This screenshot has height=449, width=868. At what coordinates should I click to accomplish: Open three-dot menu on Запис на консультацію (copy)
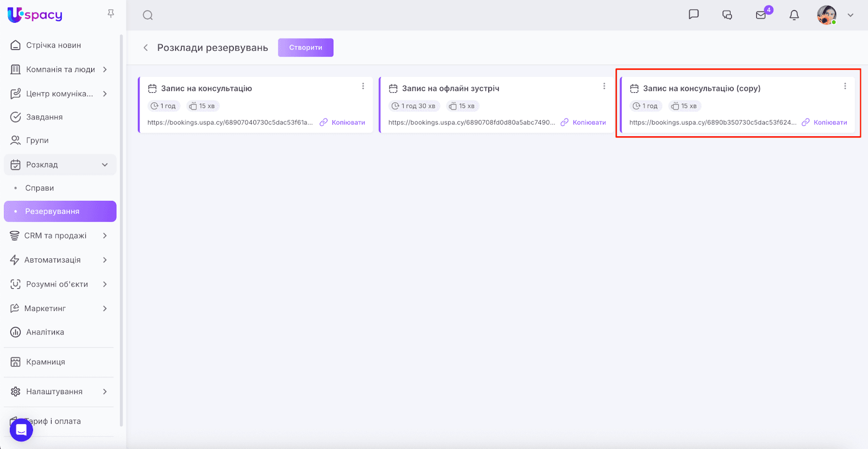click(x=845, y=86)
